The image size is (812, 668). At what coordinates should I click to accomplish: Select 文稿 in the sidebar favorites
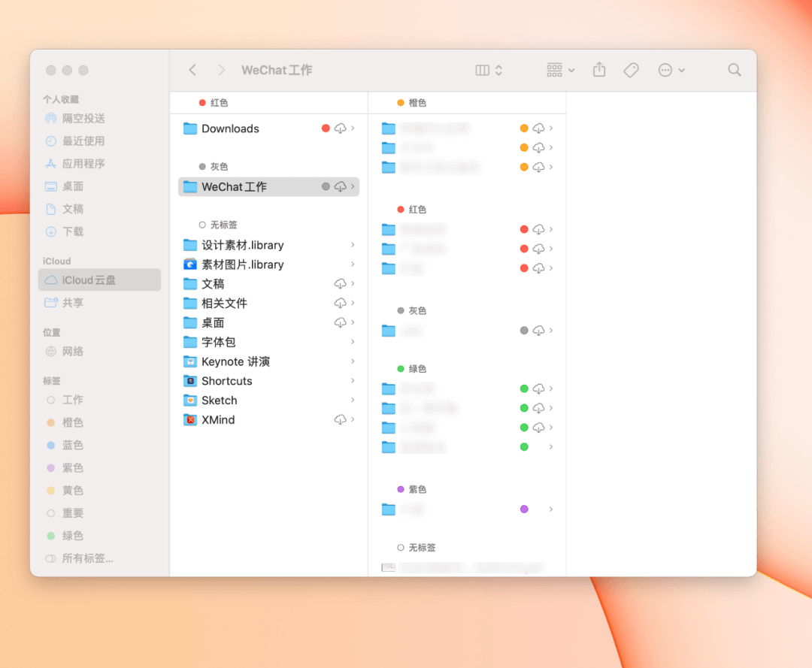(x=99, y=209)
